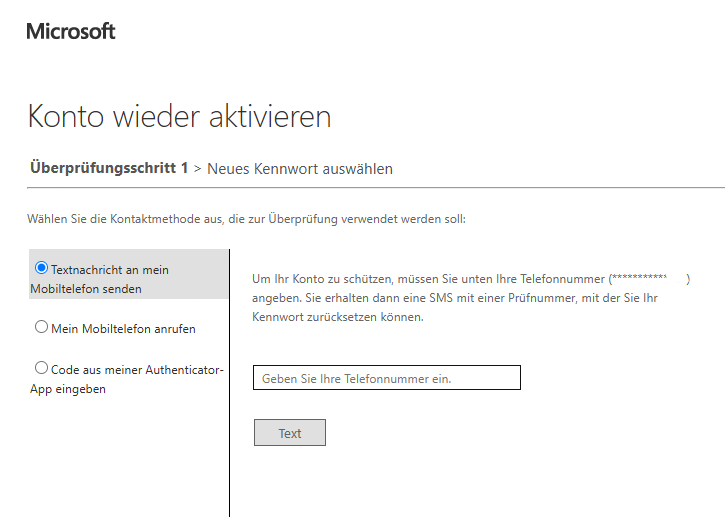Select "Mein Mobiltelefon anrufen" radio button
This screenshot has width=725, height=527.
[41, 327]
